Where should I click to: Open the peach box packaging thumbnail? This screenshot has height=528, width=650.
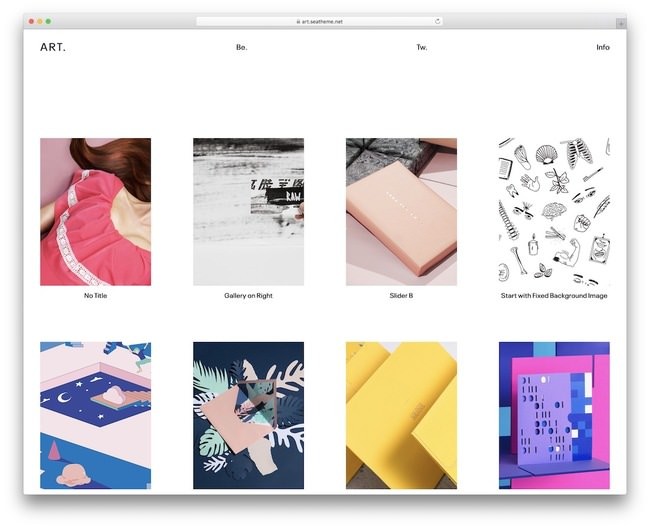point(401,212)
